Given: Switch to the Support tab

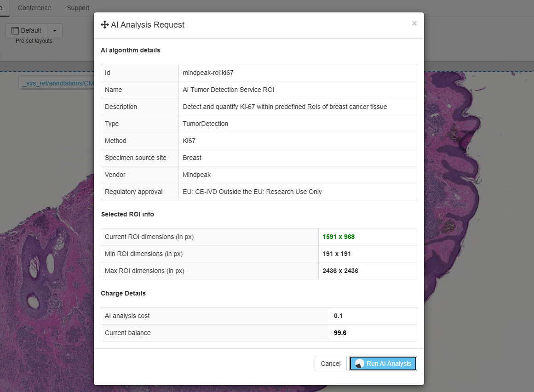Looking at the screenshot, I should tap(78, 8).
